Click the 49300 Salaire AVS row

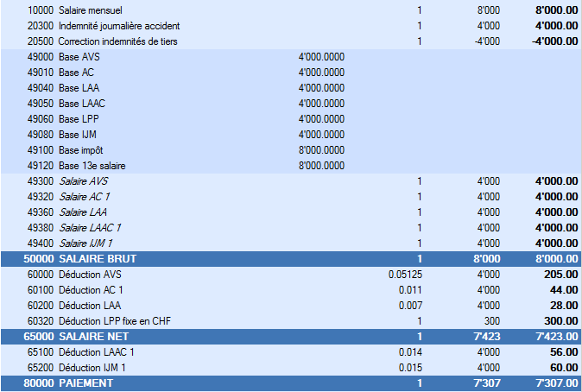tap(291, 181)
